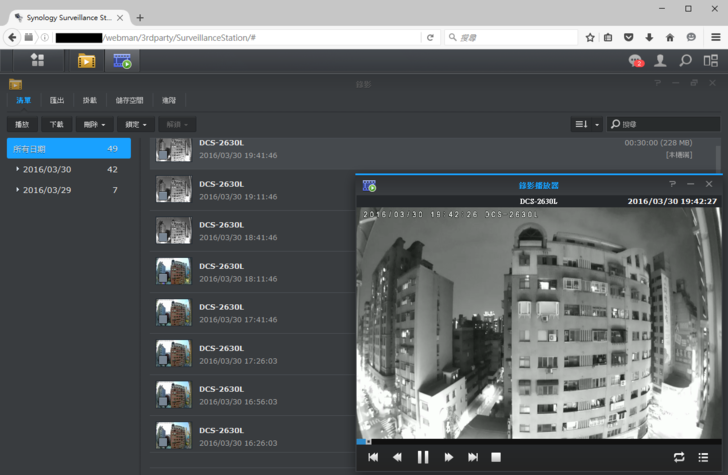Expand the 2016/03/30 date tree node

17,169
